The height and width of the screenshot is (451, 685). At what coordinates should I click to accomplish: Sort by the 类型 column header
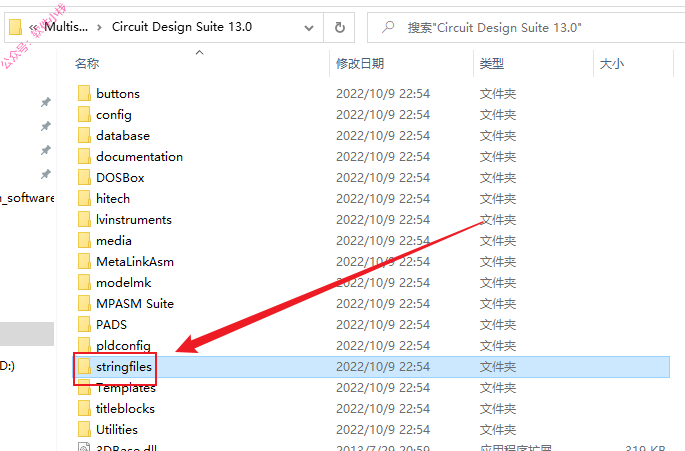(491, 64)
